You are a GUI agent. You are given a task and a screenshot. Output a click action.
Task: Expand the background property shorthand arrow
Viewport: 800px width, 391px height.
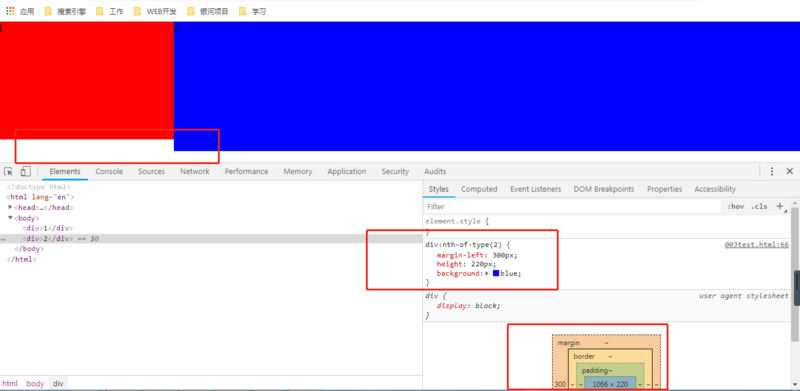pos(487,274)
